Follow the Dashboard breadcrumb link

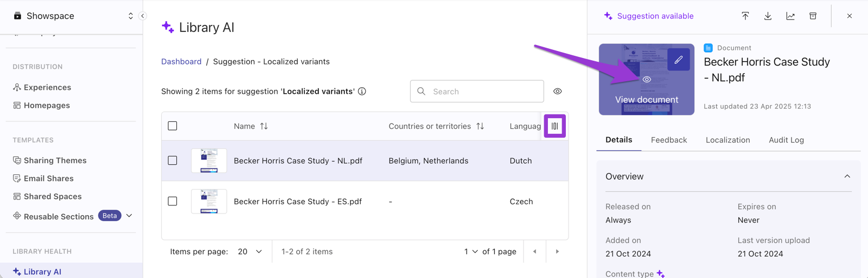tap(181, 61)
